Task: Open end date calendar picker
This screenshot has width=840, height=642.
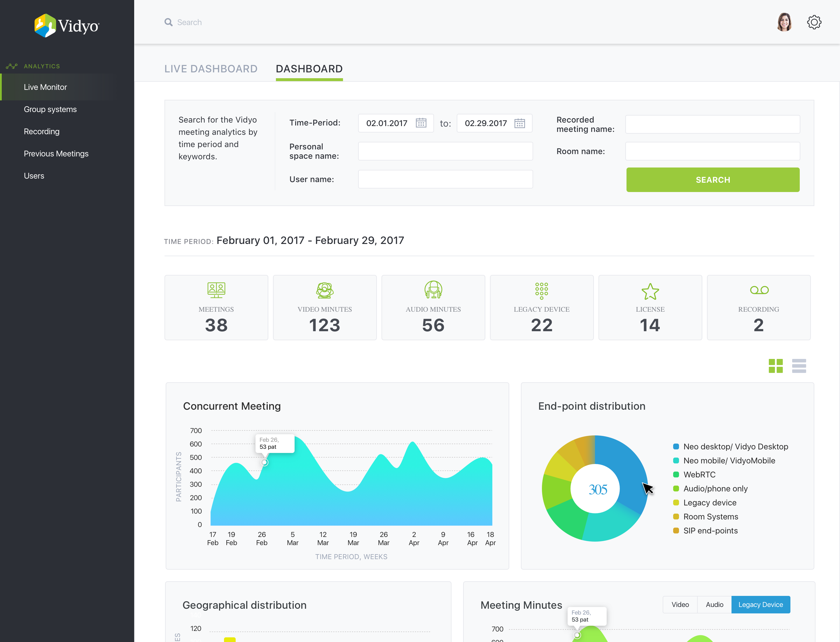Action: 519,123
